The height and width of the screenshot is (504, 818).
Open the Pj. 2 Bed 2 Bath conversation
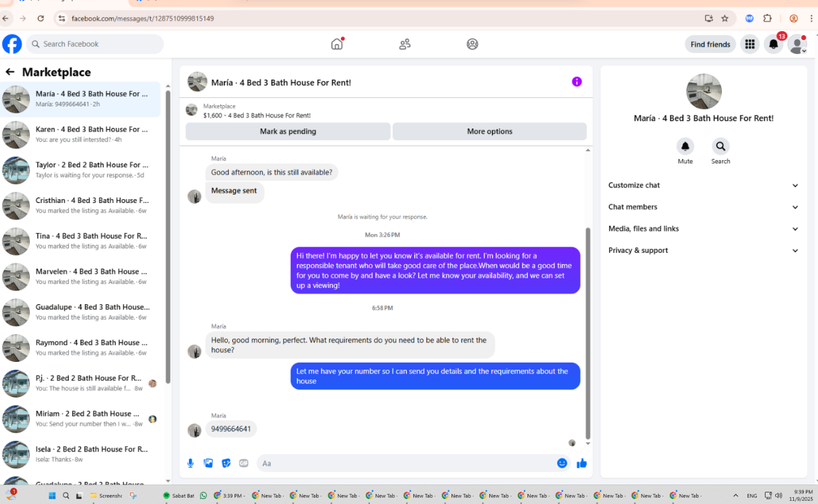(x=81, y=383)
